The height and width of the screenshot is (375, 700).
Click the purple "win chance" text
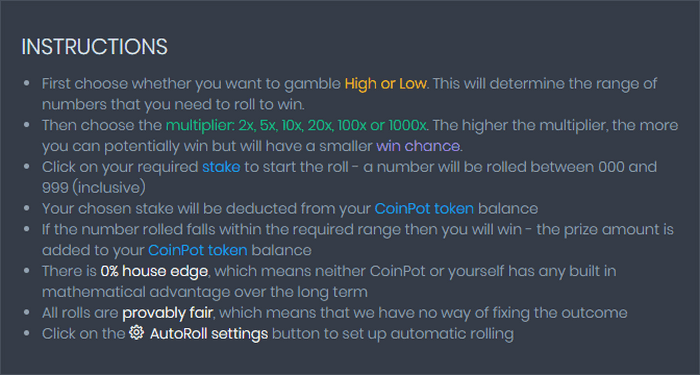coord(418,146)
